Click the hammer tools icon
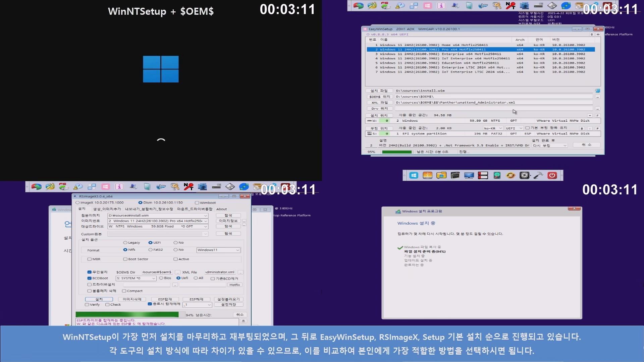 pos(538,175)
